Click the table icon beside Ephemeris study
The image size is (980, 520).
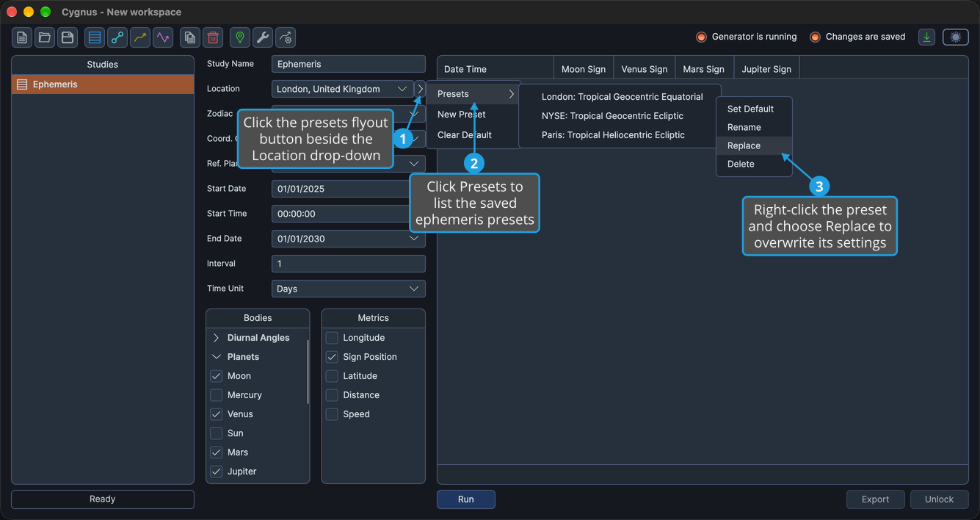pyautogui.click(x=22, y=84)
